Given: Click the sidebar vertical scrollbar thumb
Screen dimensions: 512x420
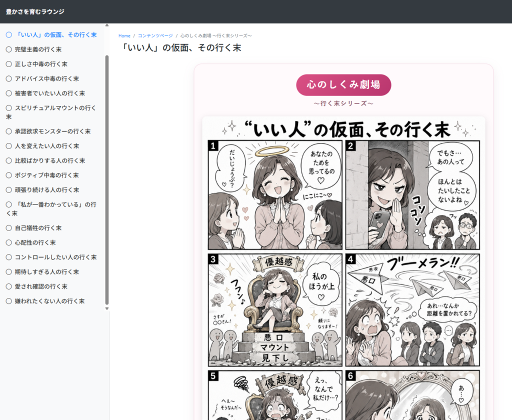Looking at the screenshot, I should 107,180.
